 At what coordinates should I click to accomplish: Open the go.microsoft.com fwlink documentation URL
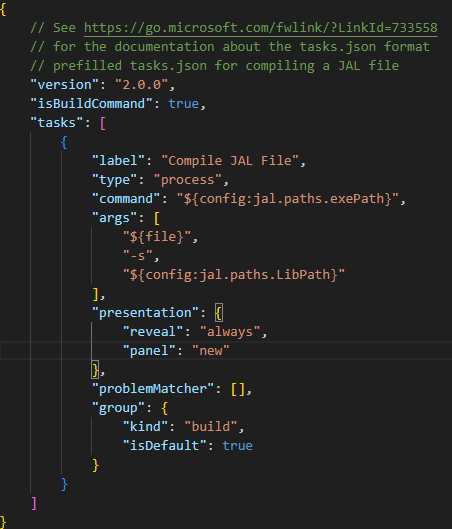(x=260, y=28)
